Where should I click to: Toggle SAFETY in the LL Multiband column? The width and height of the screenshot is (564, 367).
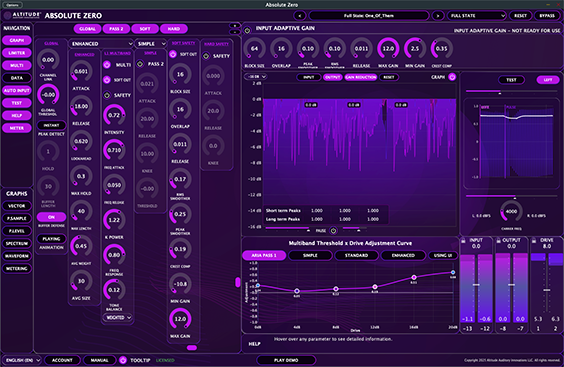point(107,95)
